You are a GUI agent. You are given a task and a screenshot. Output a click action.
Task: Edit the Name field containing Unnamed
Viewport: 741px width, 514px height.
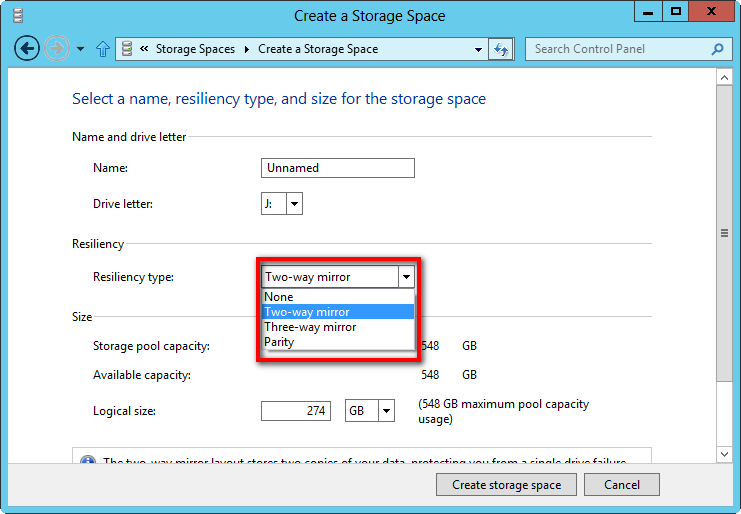pos(337,168)
